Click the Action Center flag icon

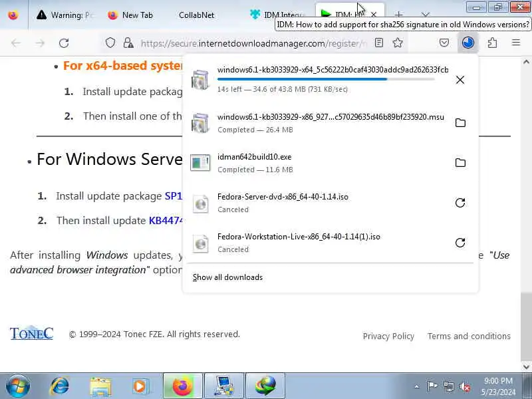(432, 386)
